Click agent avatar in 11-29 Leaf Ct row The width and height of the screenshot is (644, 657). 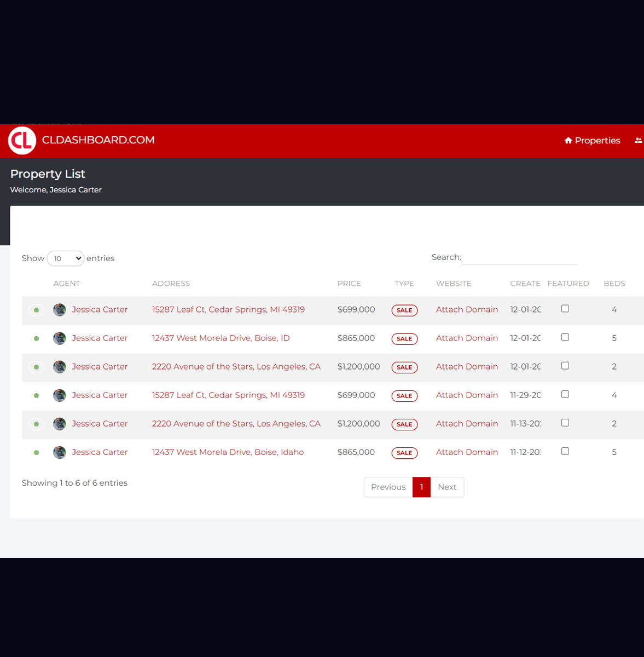click(60, 395)
